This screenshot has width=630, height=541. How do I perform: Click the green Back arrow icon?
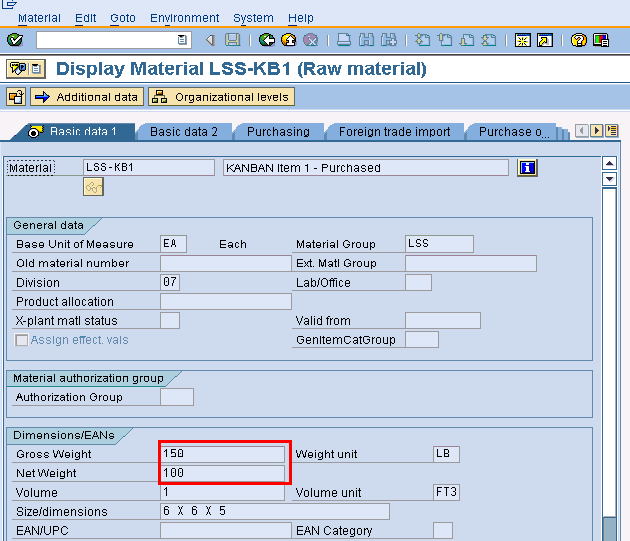[267, 40]
